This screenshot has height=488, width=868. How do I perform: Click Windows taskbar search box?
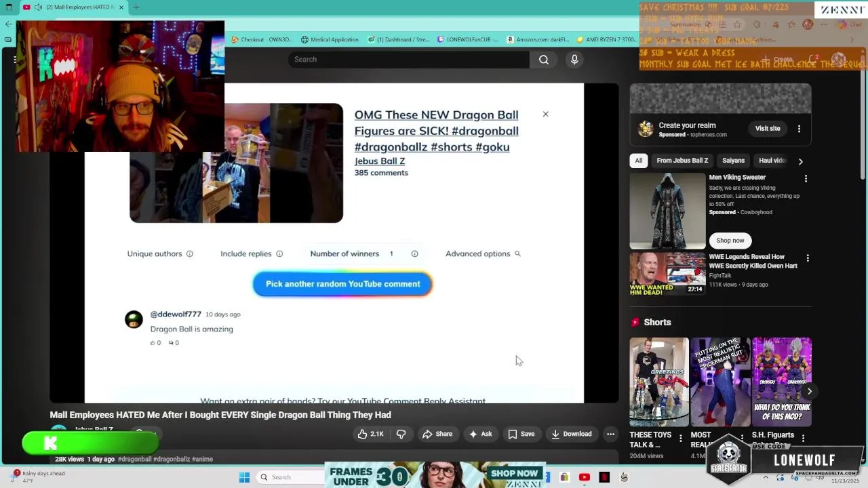point(290,477)
